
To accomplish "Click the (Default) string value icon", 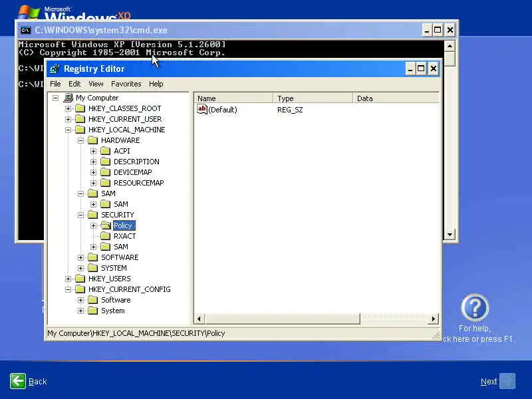I will click(202, 109).
